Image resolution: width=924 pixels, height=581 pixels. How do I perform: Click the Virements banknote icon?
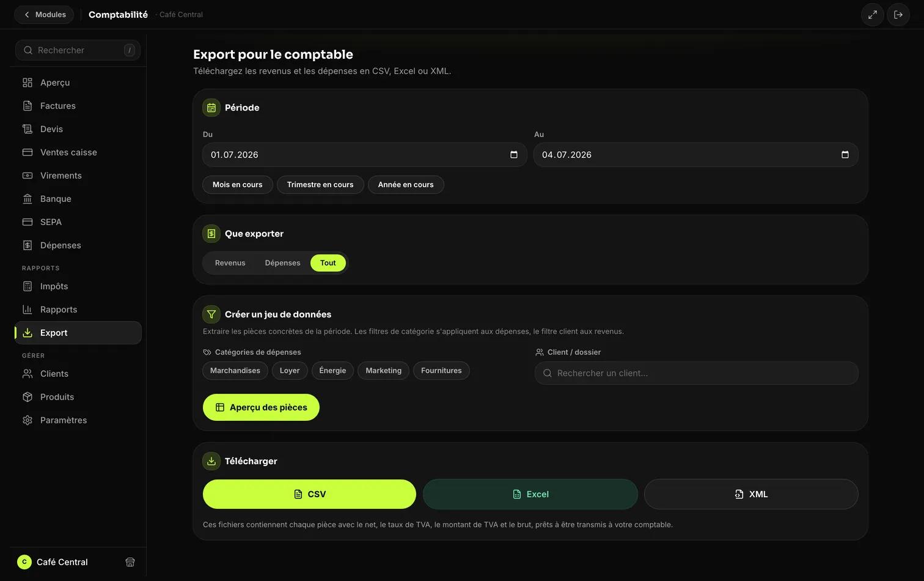[x=28, y=176]
